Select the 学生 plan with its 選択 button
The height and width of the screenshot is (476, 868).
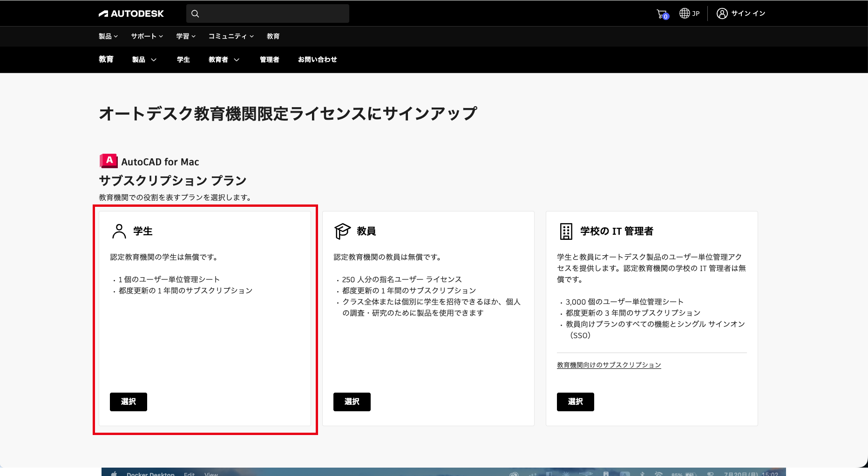coord(129,402)
